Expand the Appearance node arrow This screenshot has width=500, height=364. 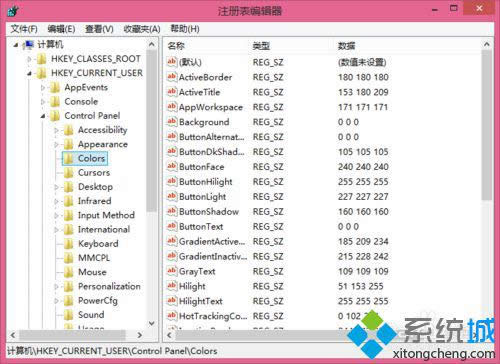[x=56, y=145]
